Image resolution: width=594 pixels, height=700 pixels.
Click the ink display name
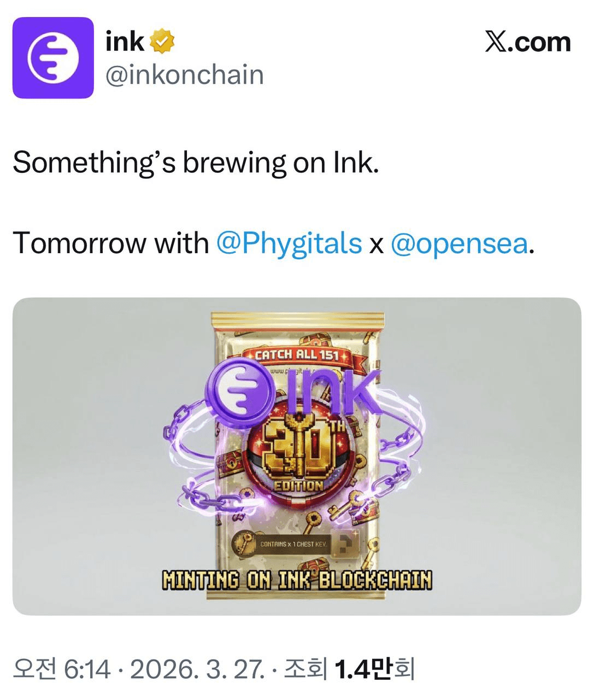click(125, 42)
